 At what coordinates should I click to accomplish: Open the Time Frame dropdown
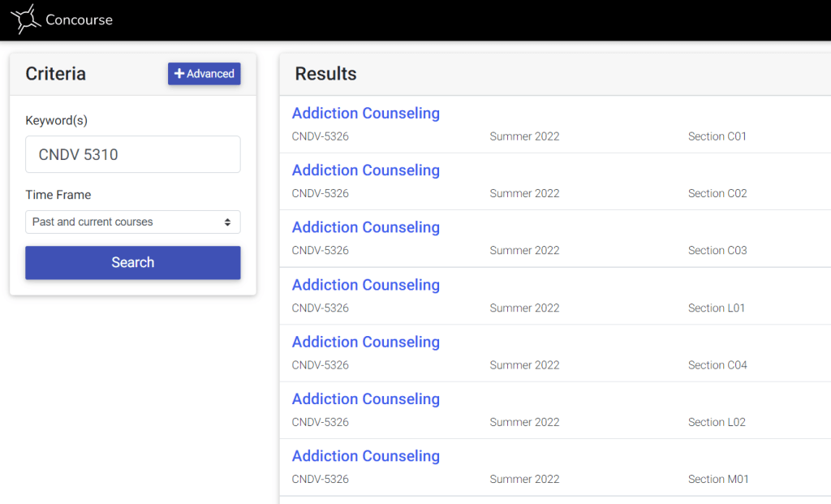pos(133,222)
